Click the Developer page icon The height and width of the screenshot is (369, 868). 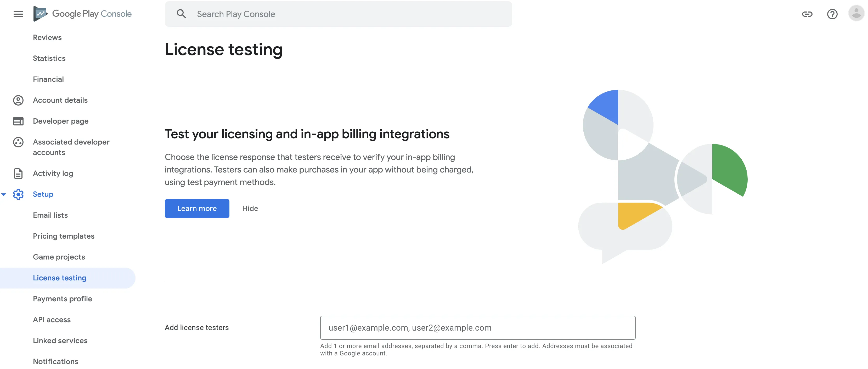[x=18, y=121]
